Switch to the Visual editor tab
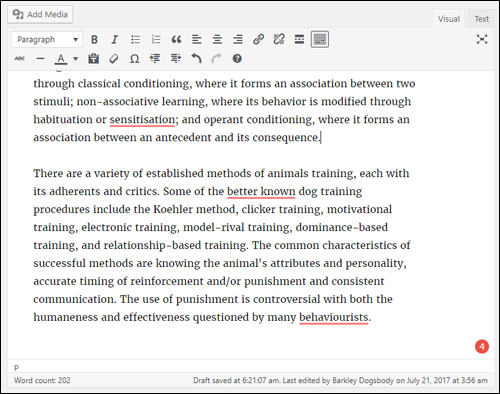Screen dimensions: 500x394 (449, 19)
